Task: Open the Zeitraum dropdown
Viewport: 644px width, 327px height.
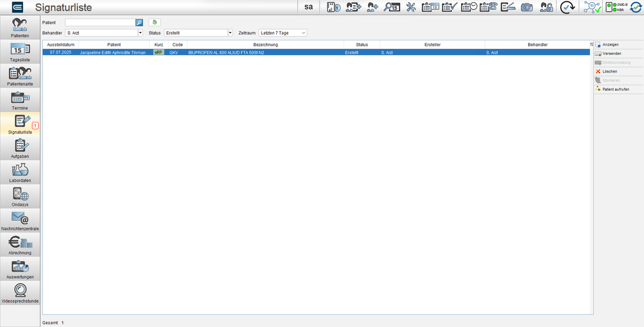Action: (304, 33)
